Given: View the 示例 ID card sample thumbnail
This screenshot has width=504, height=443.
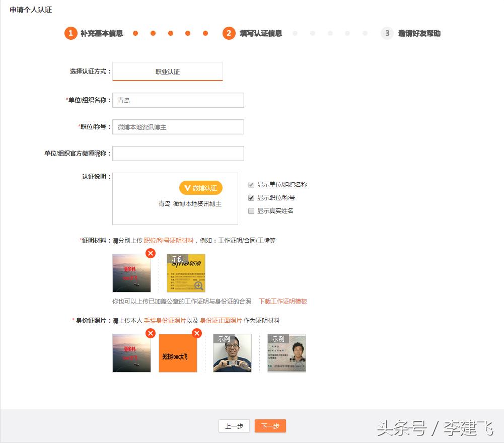Looking at the screenshot, I should pos(286,352).
